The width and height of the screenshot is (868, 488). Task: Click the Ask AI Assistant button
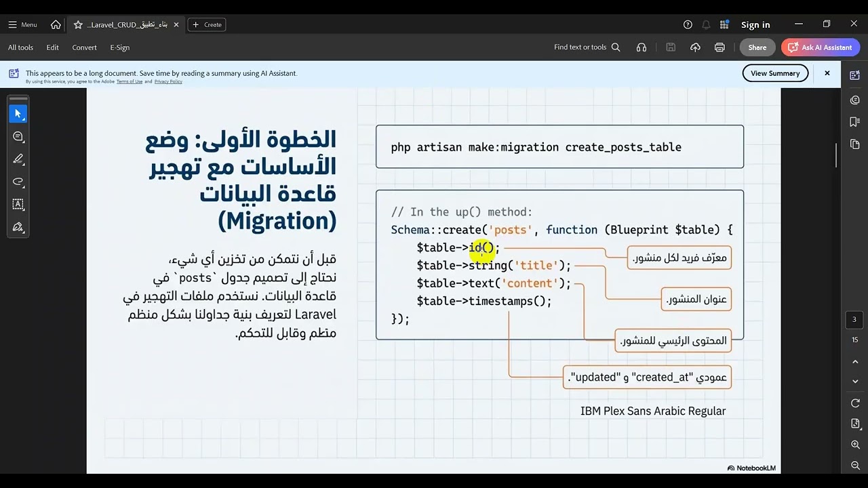pyautogui.click(x=821, y=47)
